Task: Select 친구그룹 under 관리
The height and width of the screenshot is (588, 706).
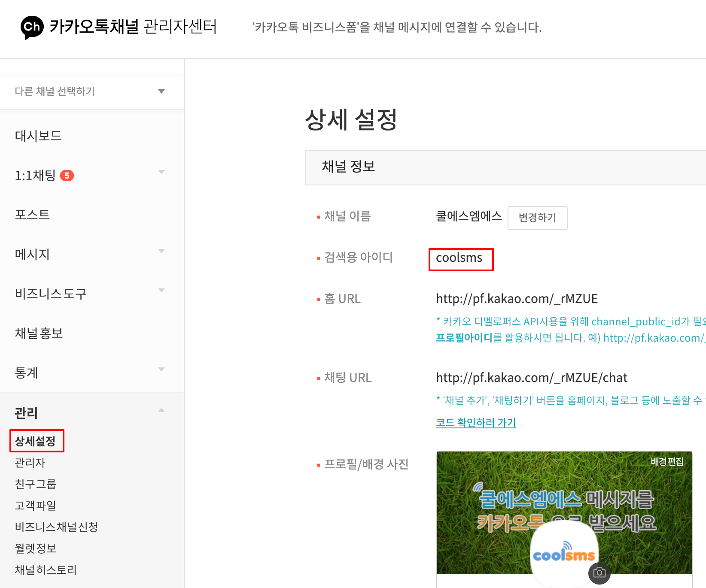Action: [36, 484]
